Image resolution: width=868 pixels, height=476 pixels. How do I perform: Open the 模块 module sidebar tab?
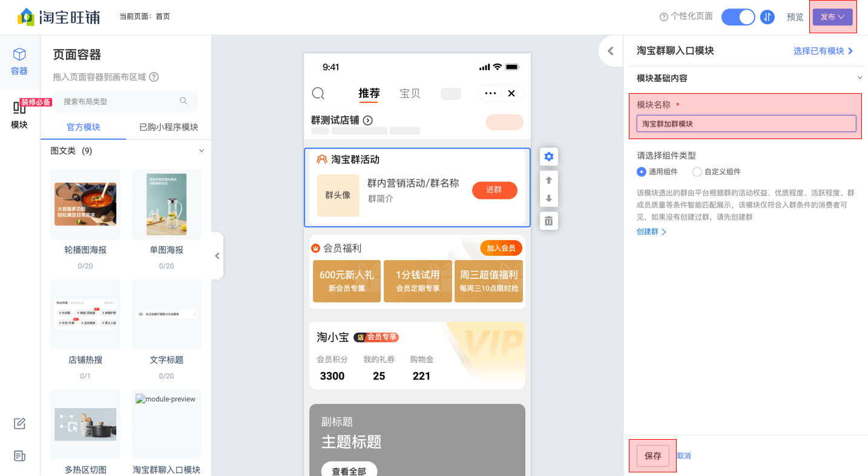pyautogui.click(x=19, y=115)
